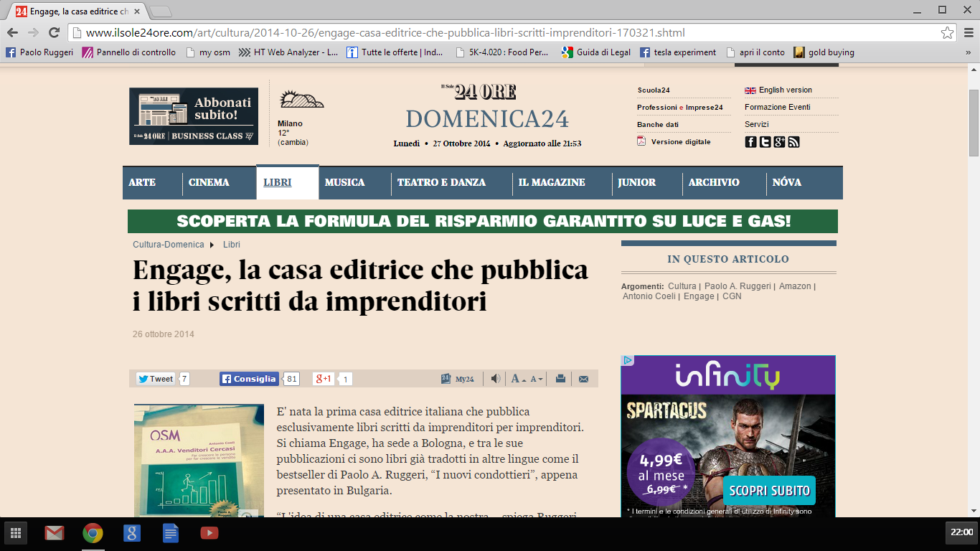Image resolution: width=980 pixels, height=551 pixels.
Task: Open the HT Web Analyzer bookmark
Action: point(288,52)
